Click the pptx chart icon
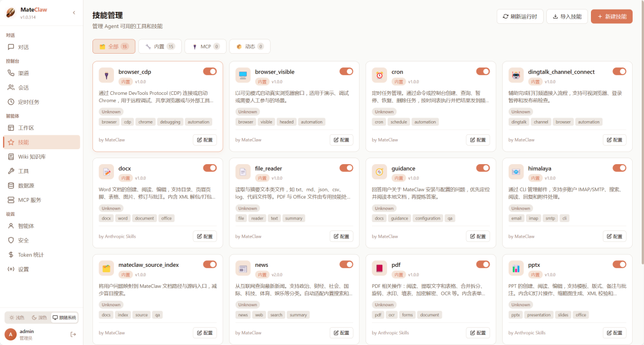This screenshot has width=644, height=345. [516, 268]
